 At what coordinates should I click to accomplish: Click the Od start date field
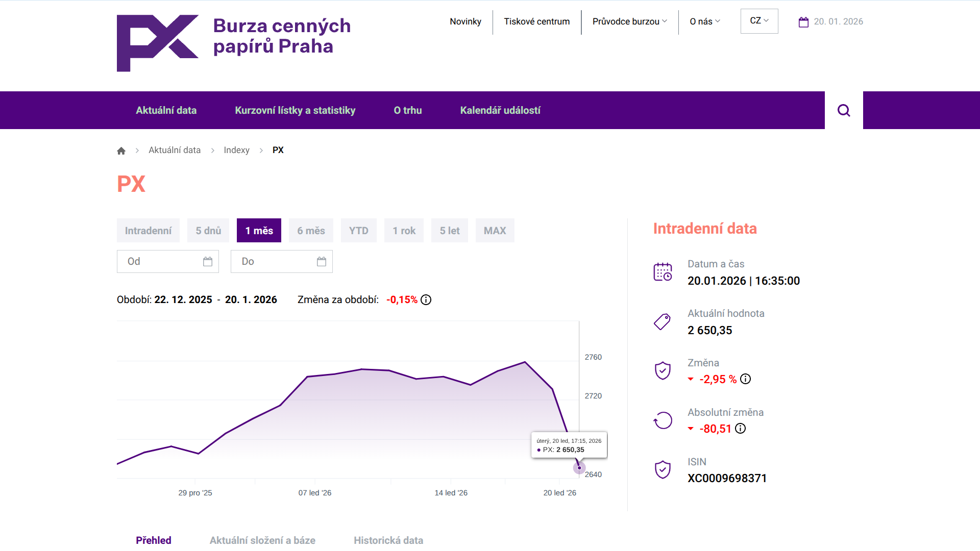(168, 262)
